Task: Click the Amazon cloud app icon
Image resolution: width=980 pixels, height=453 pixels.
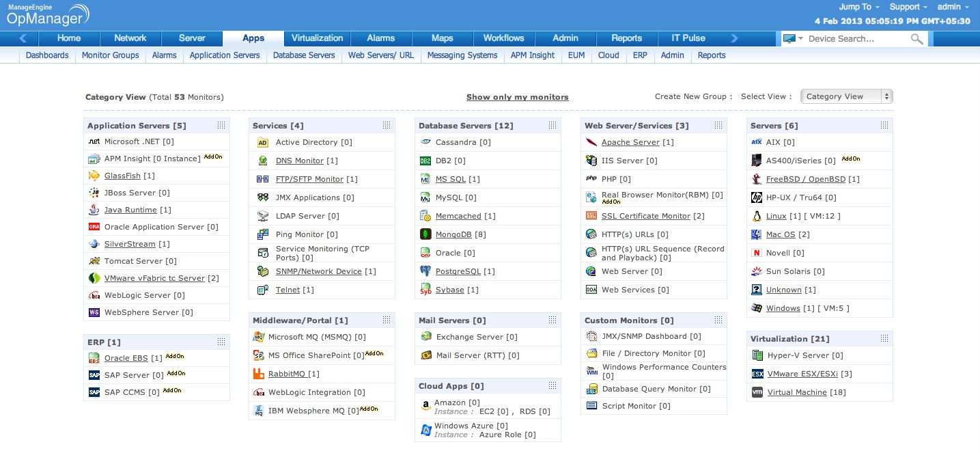Action: point(425,405)
